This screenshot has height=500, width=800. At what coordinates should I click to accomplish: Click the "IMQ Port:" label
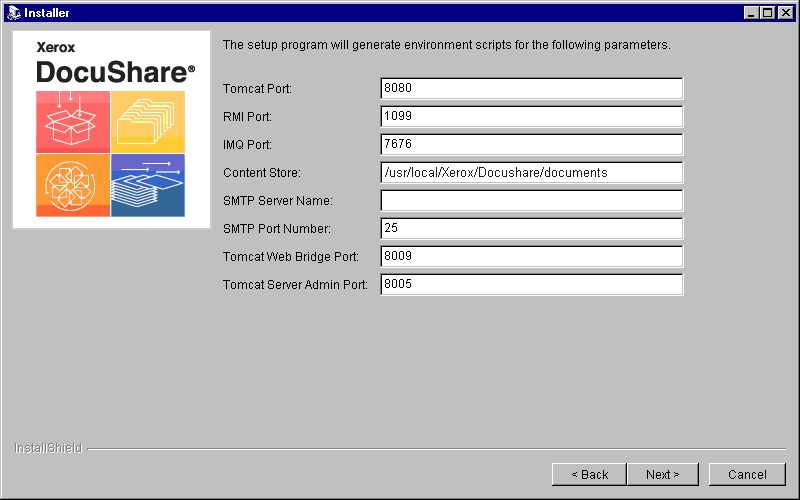pos(247,145)
